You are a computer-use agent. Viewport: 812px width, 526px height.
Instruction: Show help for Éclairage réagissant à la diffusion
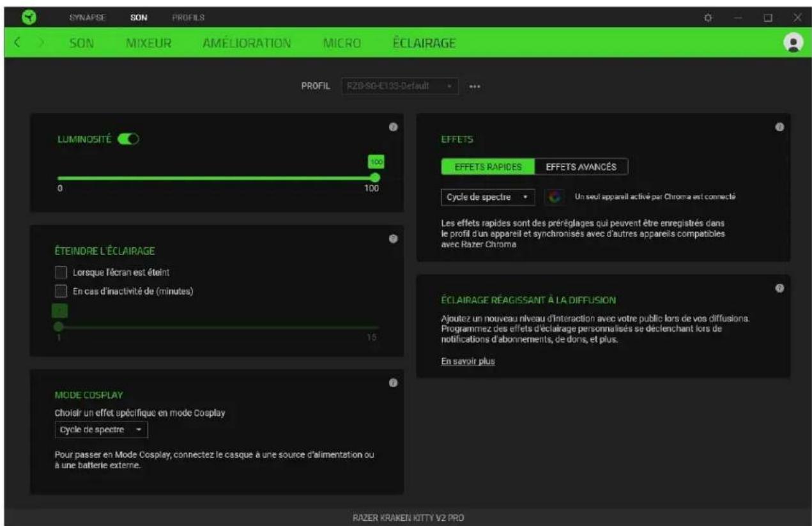779,288
